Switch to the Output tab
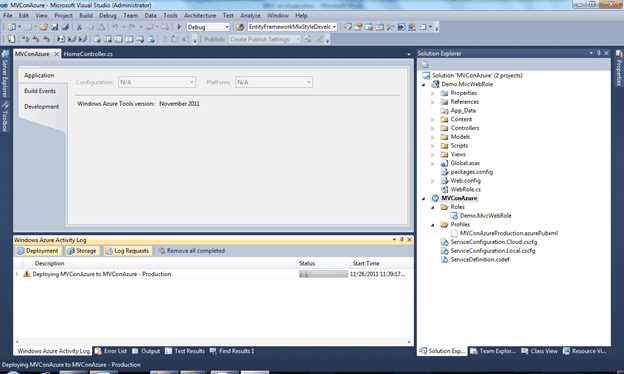Image resolution: width=624 pixels, height=374 pixels. (x=146, y=351)
